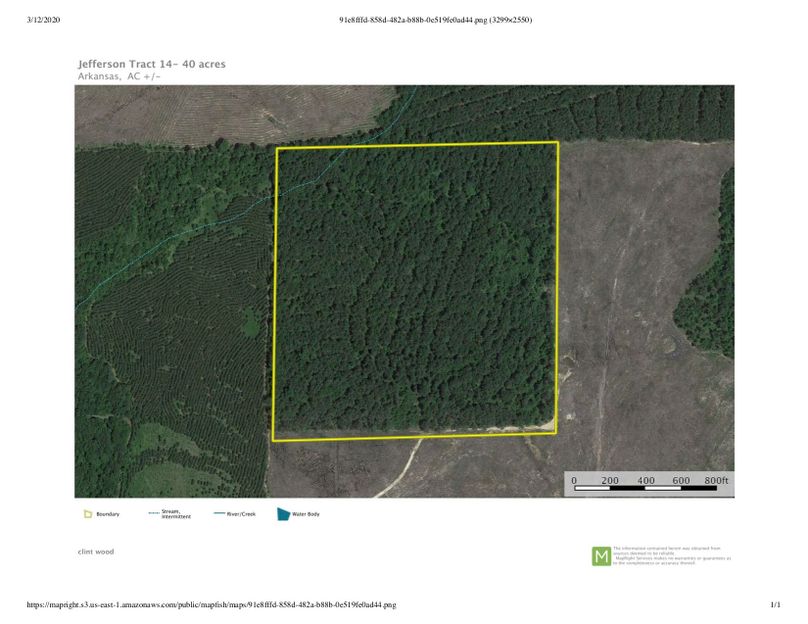Click the River/Creek legend line symbol

pos(220,514)
